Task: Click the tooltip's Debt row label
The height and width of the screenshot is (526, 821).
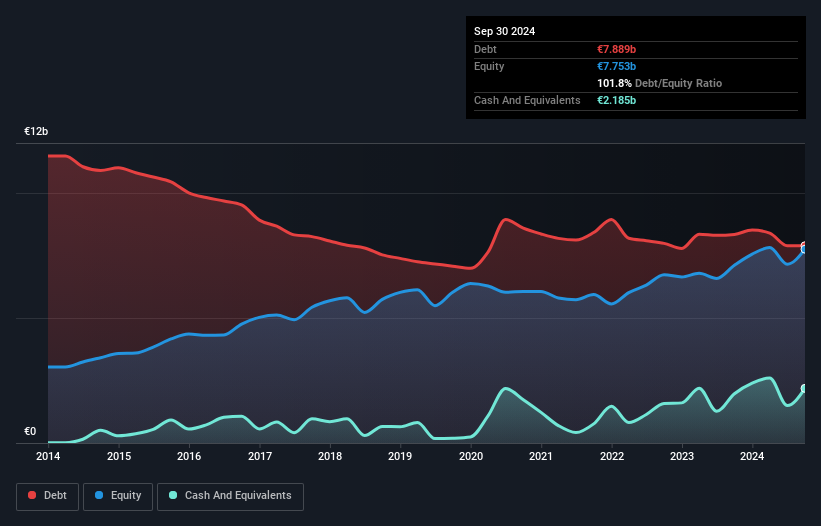Action: click(485, 49)
